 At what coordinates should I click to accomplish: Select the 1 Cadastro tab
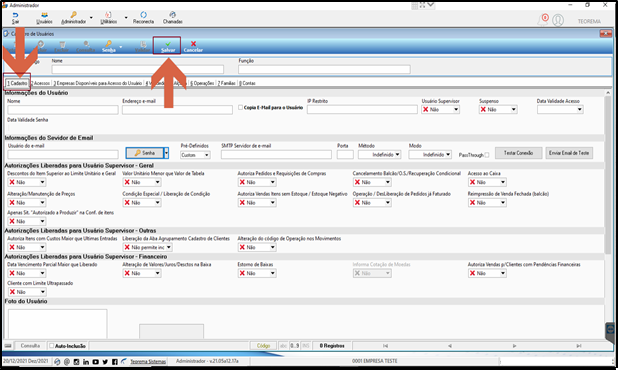[x=17, y=83]
